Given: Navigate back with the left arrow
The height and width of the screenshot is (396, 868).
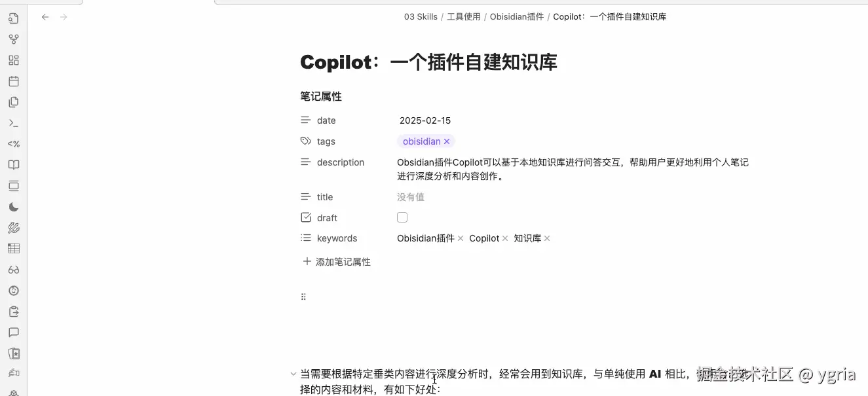Looking at the screenshot, I should point(45,17).
